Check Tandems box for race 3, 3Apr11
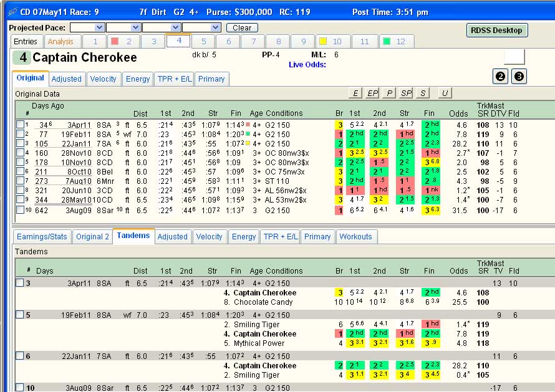Image resolution: width=555 pixels, height=392 pixels. click(20, 283)
